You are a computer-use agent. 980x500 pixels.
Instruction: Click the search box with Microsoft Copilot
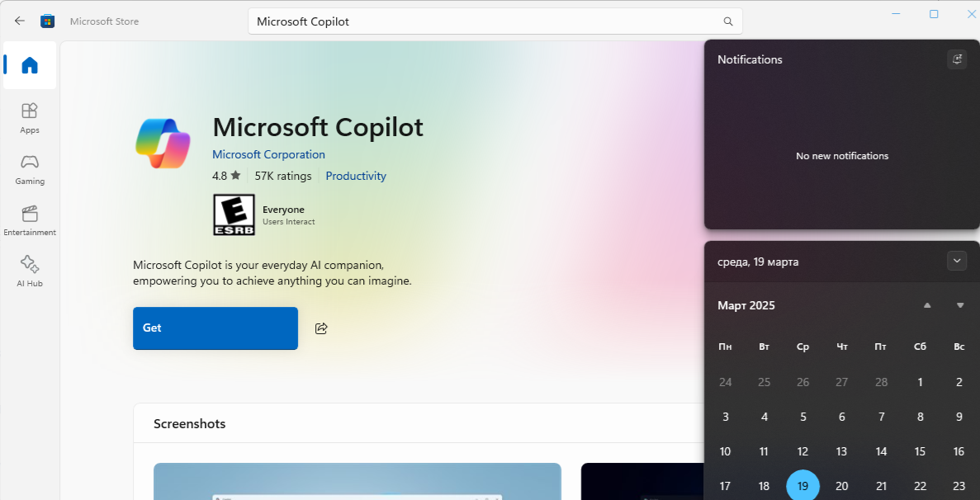point(495,21)
